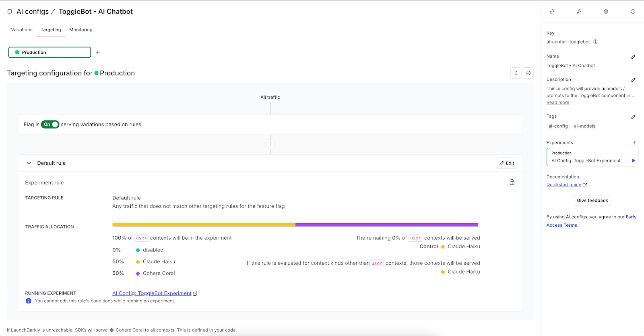Delete this AI config via trash icon
644x336 pixels.
coord(606,12)
